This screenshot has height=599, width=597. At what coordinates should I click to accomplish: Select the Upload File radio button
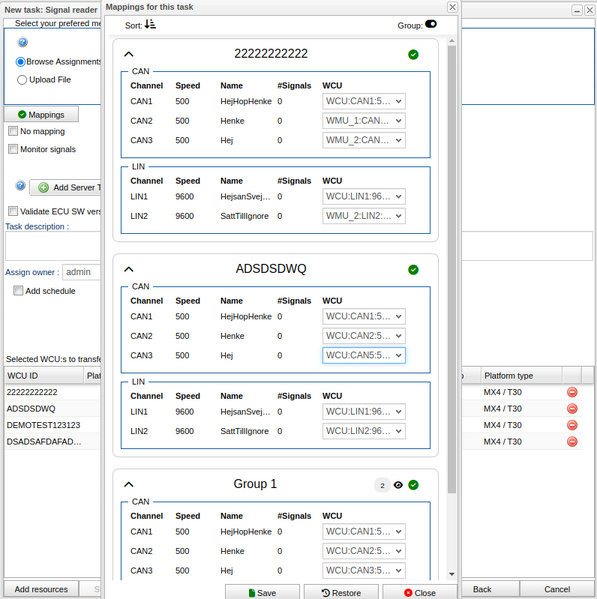(22, 80)
